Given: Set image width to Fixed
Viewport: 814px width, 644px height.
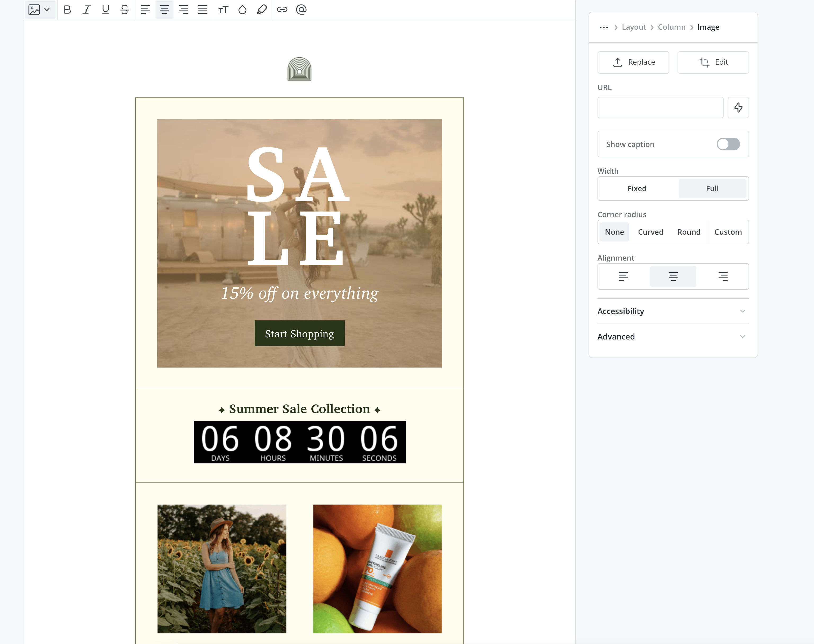Looking at the screenshot, I should (637, 189).
